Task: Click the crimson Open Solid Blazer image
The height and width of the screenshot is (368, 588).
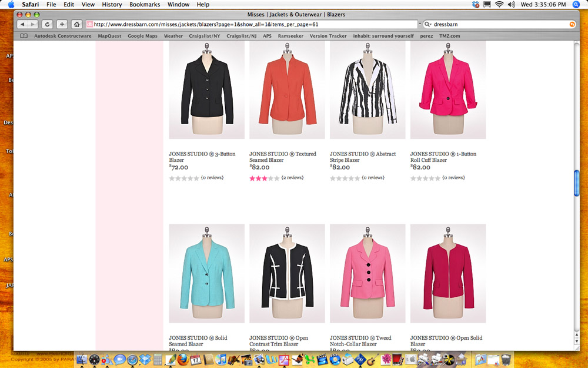Action: (448, 273)
